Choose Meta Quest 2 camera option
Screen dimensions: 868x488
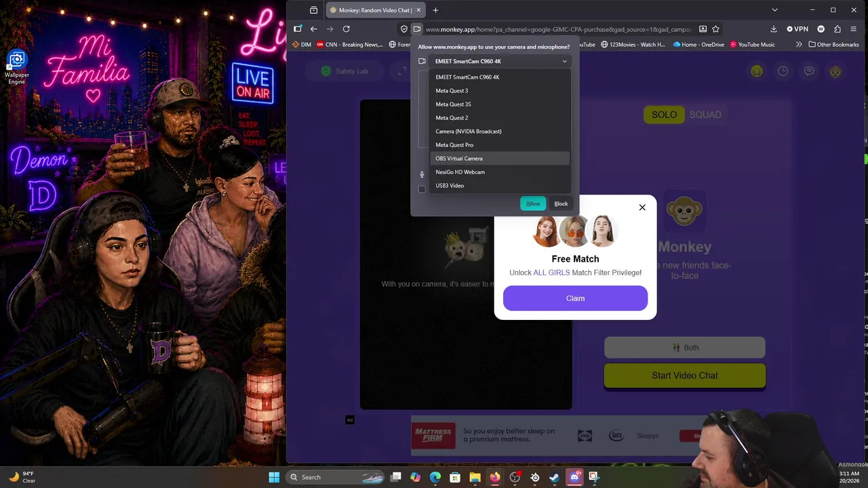pos(500,118)
